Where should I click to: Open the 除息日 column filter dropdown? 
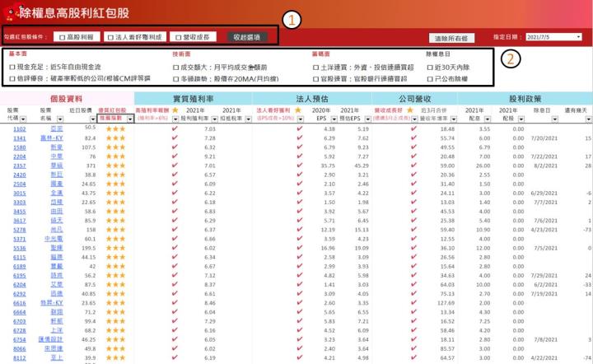pyautogui.click(x=554, y=119)
